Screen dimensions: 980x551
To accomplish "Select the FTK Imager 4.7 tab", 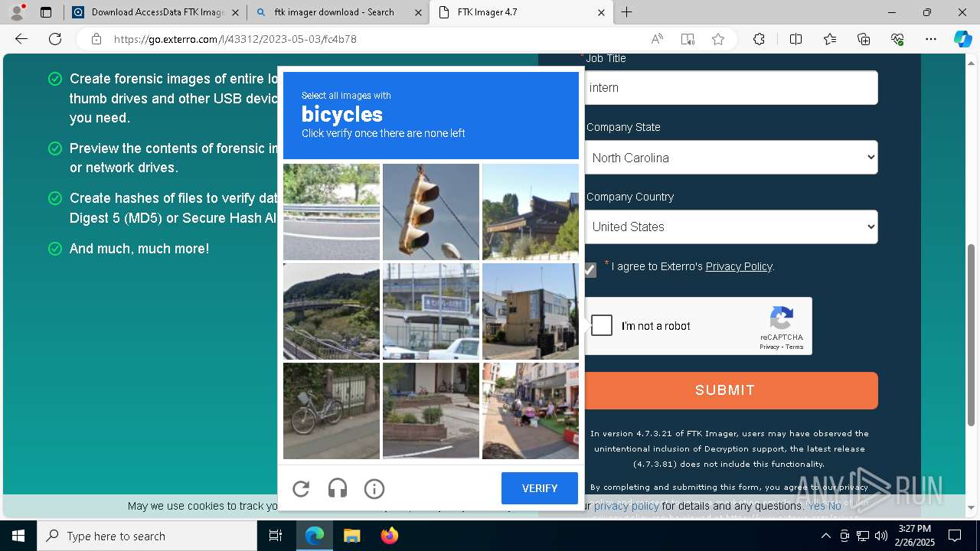I will point(521,12).
